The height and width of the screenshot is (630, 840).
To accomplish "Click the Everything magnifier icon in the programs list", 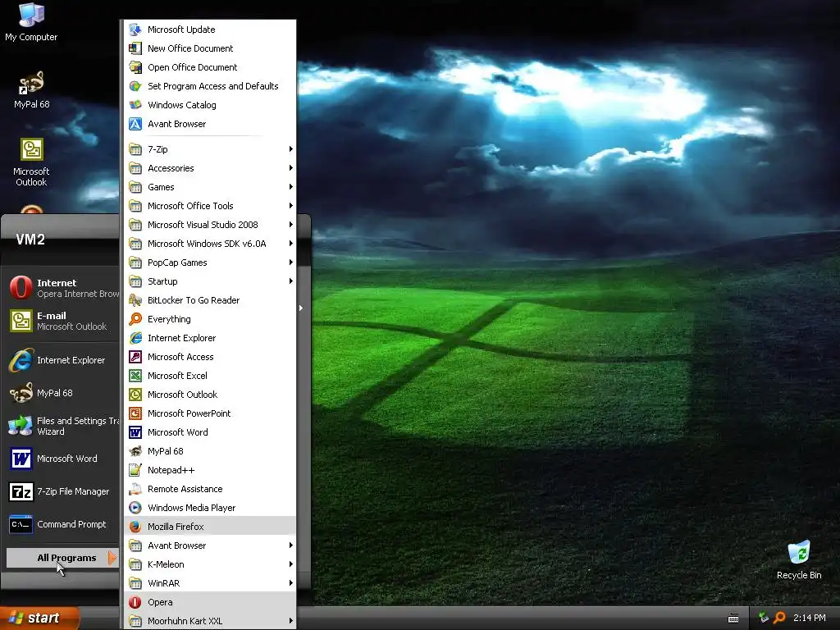I will tap(135, 319).
